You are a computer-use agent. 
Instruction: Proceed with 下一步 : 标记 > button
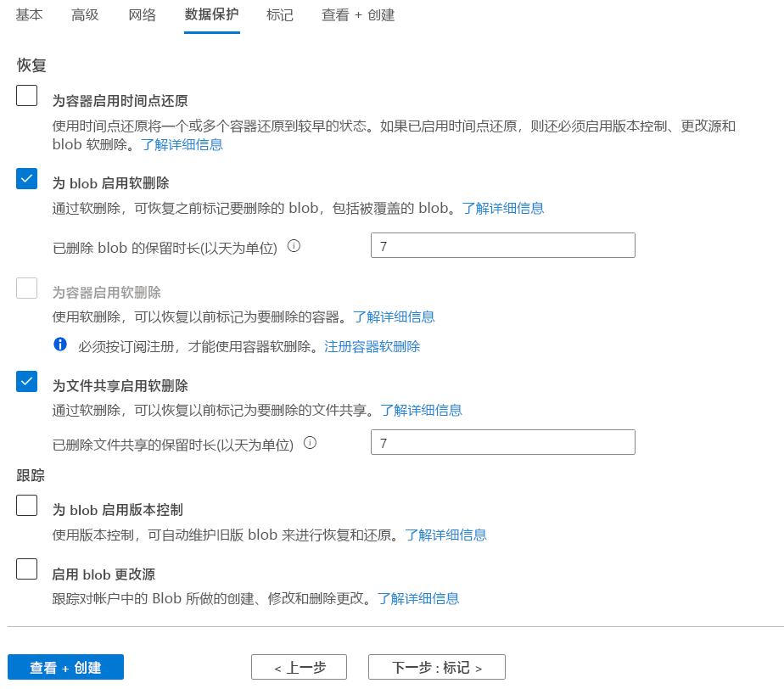(437, 667)
